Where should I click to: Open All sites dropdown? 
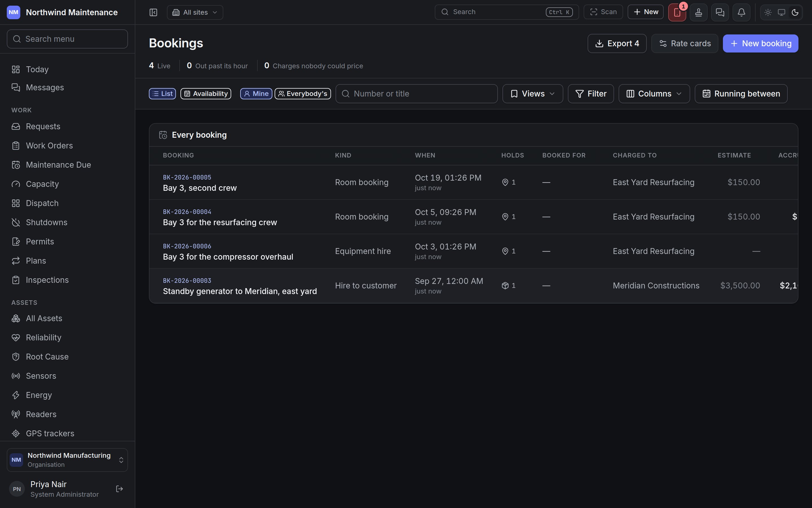pos(195,12)
